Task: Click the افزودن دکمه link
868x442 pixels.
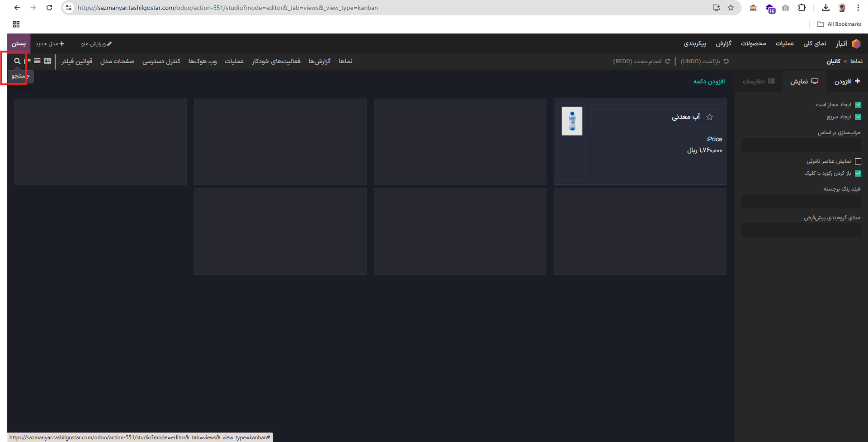Action: [x=709, y=81]
